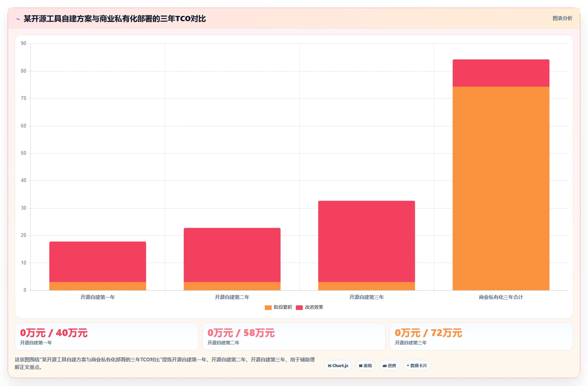
Task: Click the 进度 tag chip
Action: point(389,366)
